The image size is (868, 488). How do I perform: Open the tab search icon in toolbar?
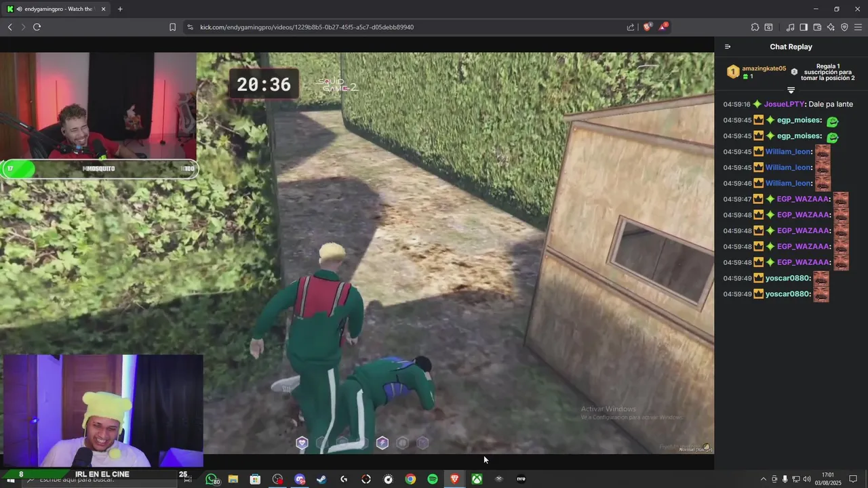pos(768,27)
